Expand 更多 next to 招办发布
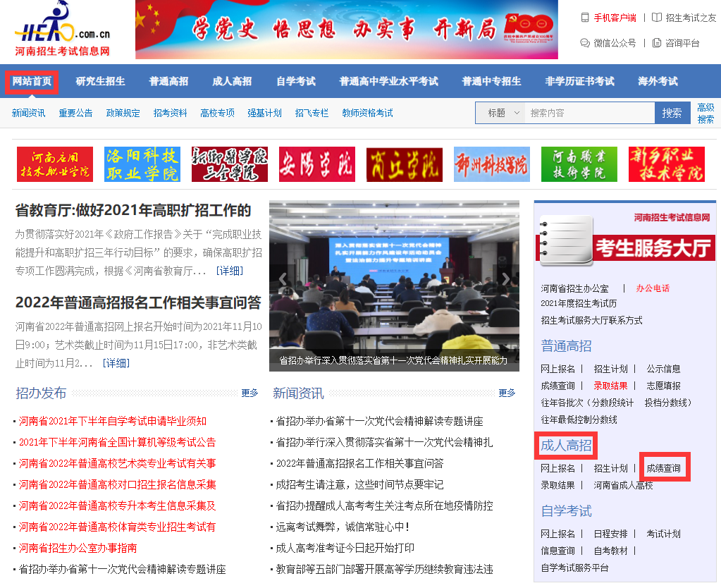Viewport: 721px width, 588px height. [x=249, y=393]
